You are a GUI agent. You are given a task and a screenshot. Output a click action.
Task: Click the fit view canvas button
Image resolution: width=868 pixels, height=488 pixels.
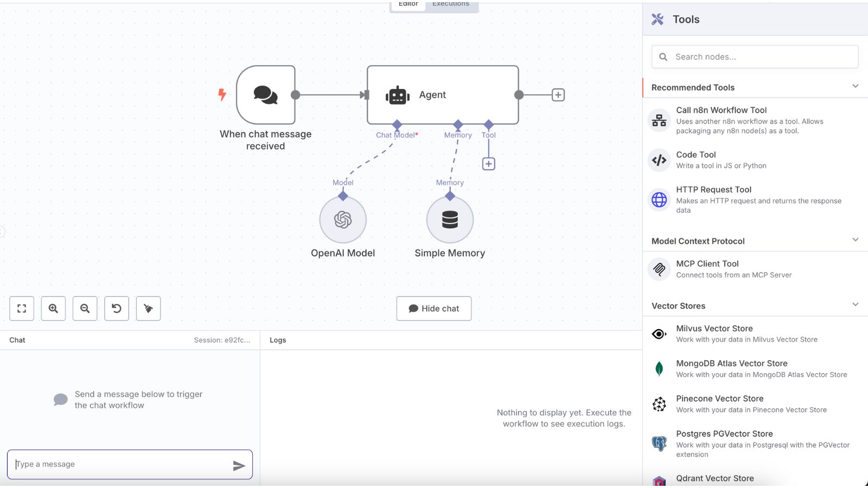22,309
